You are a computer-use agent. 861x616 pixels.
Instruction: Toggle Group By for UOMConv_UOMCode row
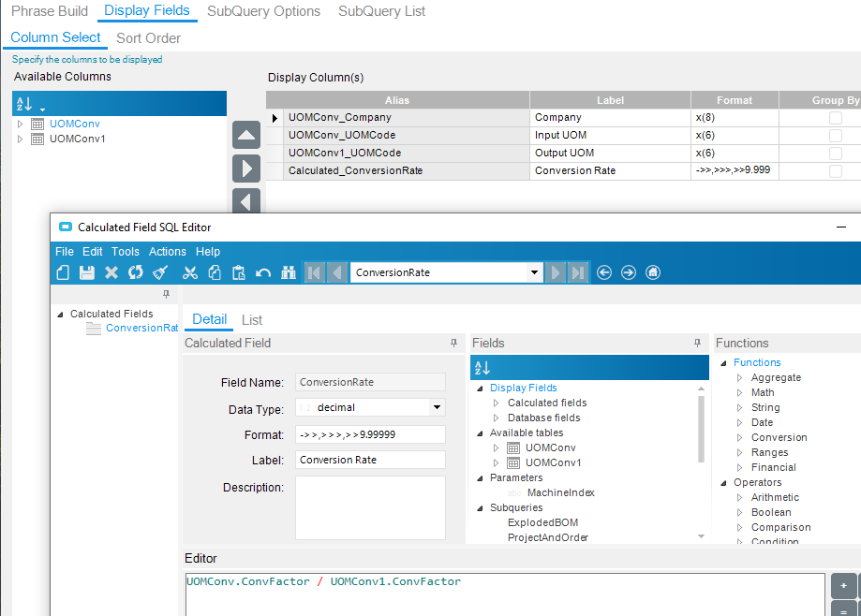(x=835, y=136)
